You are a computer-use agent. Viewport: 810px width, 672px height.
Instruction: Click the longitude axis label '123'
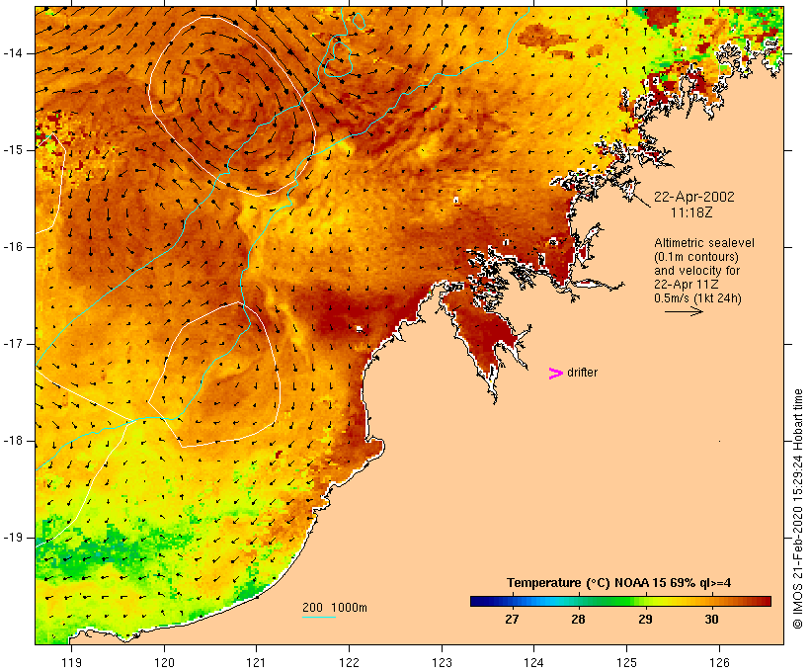[442, 662]
